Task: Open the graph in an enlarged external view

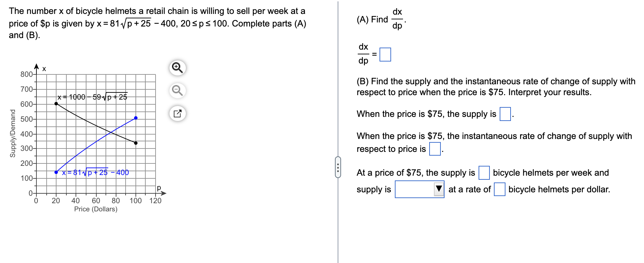Action: point(177,113)
